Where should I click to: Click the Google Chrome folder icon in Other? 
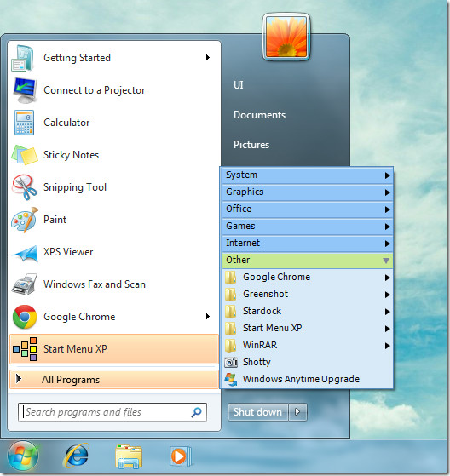(231, 277)
